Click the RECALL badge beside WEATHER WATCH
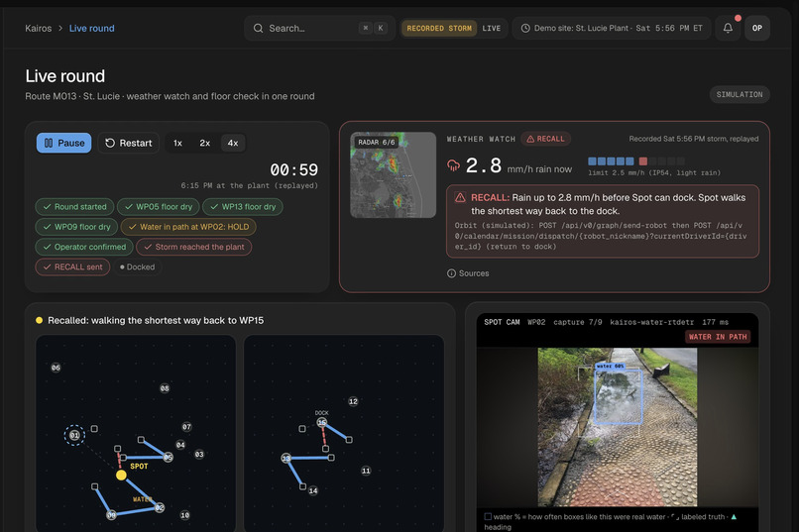 (546, 139)
